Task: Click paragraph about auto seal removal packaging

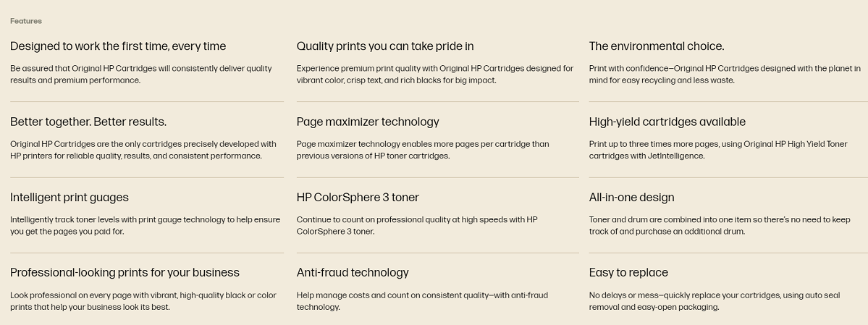Action: (x=715, y=301)
